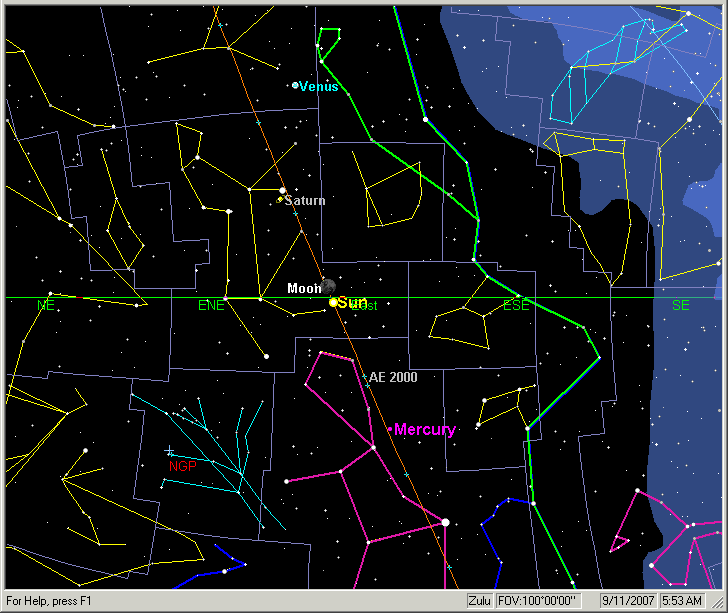The height and width of the screenshot is (613, 728).
Task: Click the window resize grip
Action: [x=720, y=605]
